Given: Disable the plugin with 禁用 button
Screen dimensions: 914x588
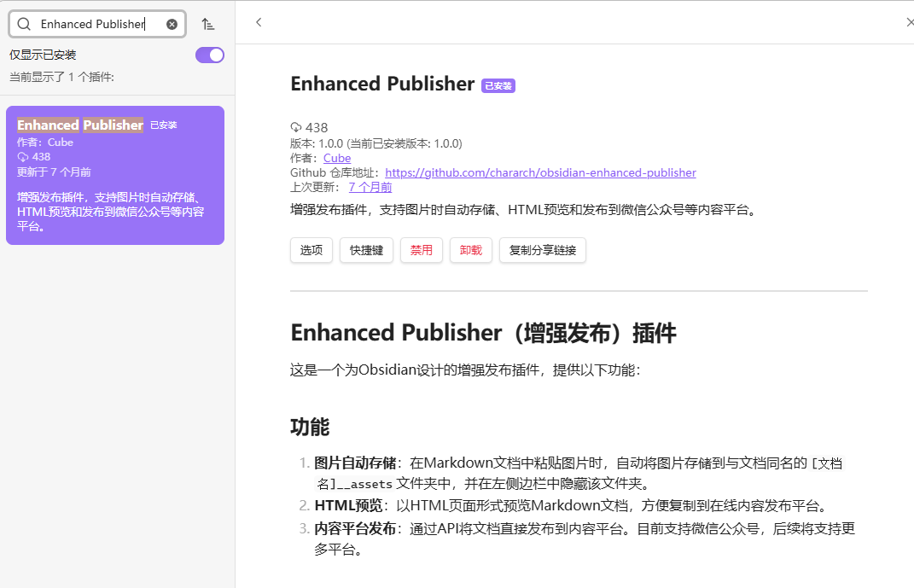Looking at the screenshot, I should tap(422, 250).
